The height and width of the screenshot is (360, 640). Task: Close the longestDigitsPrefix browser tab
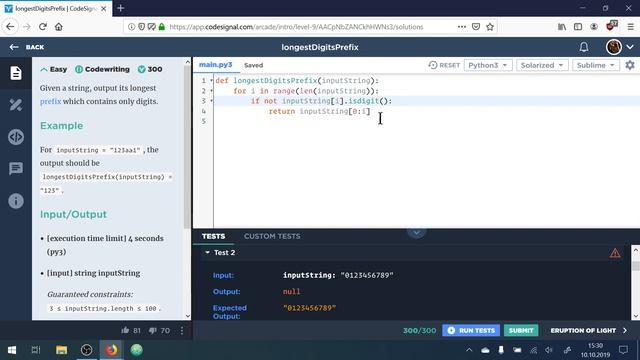pos(104,9)
